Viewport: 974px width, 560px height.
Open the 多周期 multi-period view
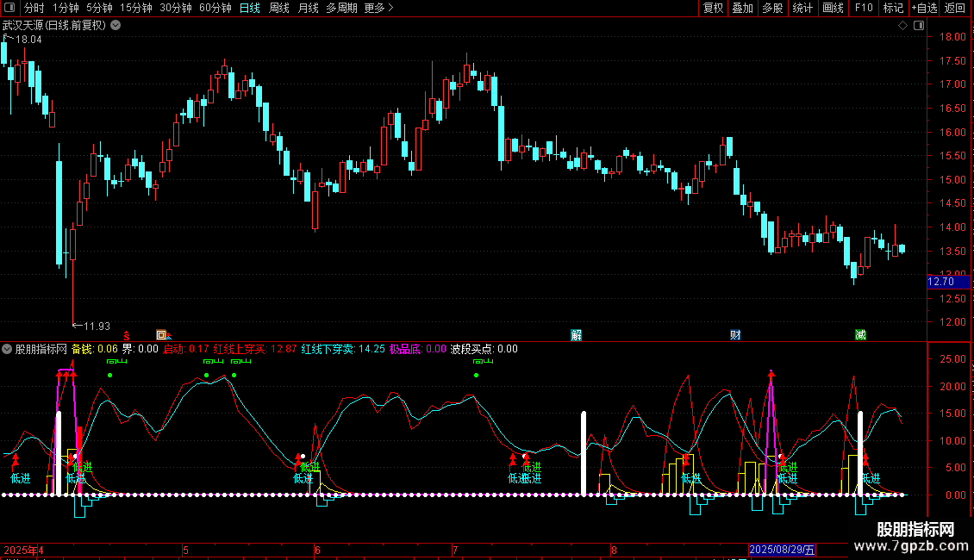coord(341,8)
